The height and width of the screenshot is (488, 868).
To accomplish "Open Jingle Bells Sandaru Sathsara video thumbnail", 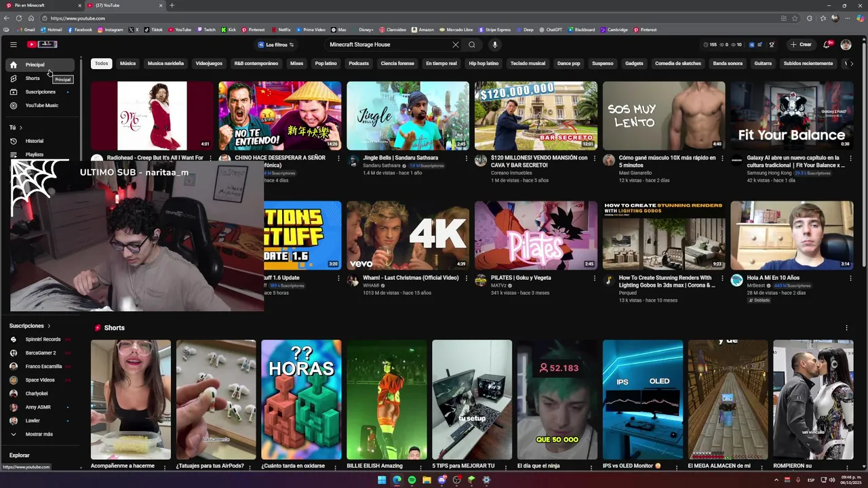I will [x=408, y=116].
